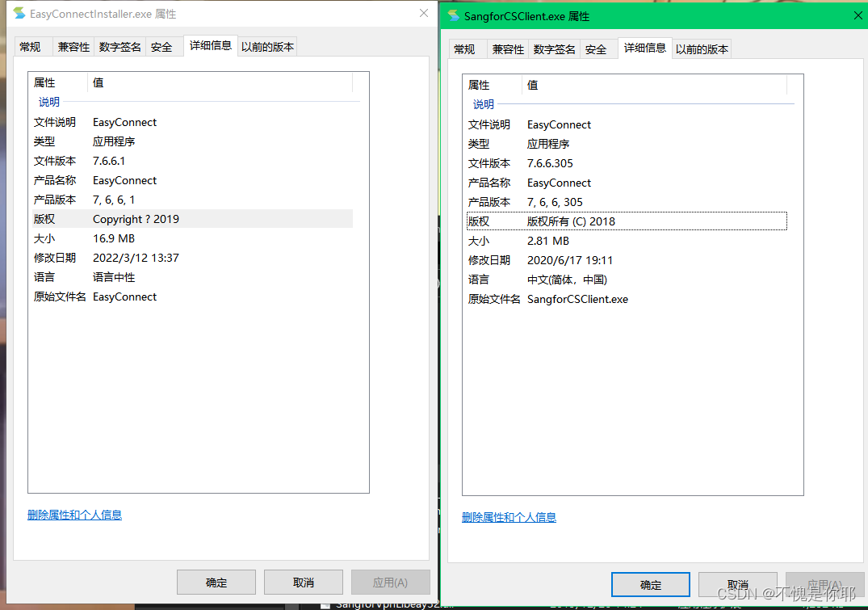Select Copyright ? 2019 row
Image resolution: width=868 pixels, height=610 pixels.
192,219
